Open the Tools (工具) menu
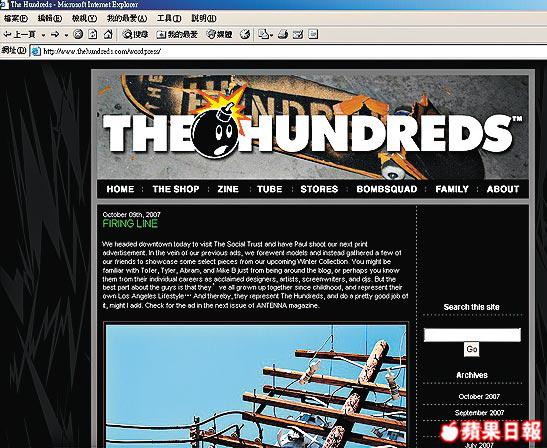This screenshot has width=547, height=448. 169,18
